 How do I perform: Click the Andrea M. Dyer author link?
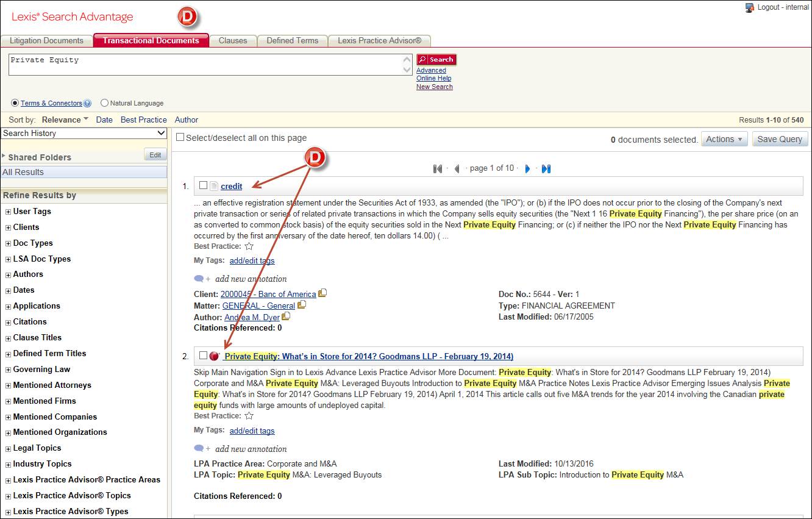[252, 317]
